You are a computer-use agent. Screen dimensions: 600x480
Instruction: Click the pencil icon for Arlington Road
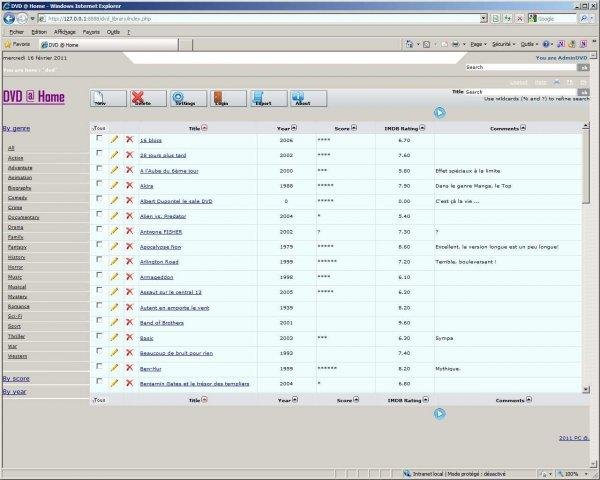tap(114, 261)
